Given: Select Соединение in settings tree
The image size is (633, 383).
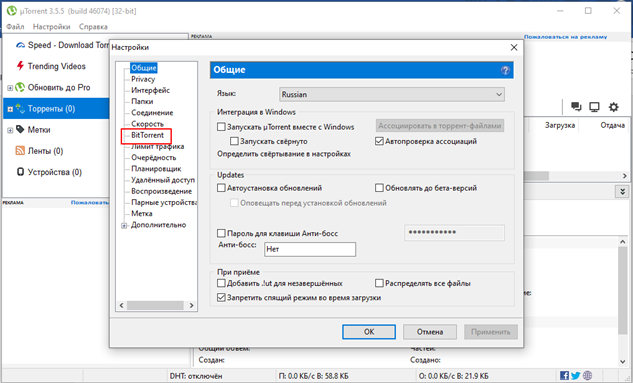Looking at the screenshot, I should point(152,113).
